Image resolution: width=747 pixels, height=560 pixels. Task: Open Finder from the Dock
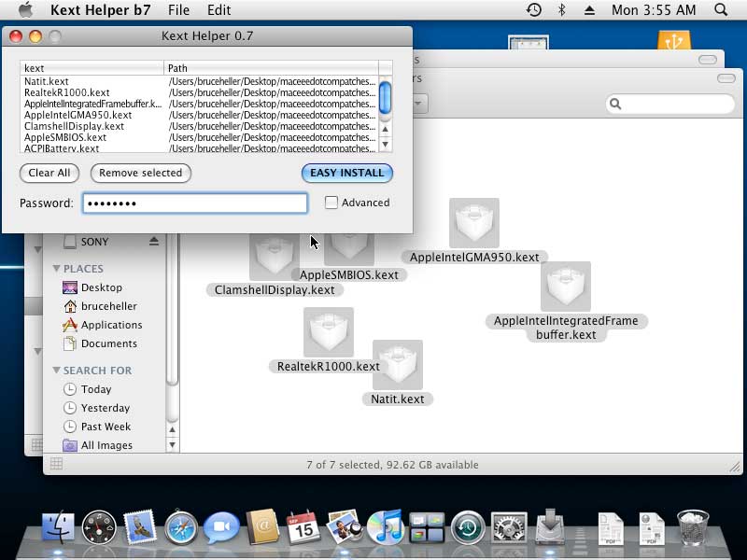(58, 527)
